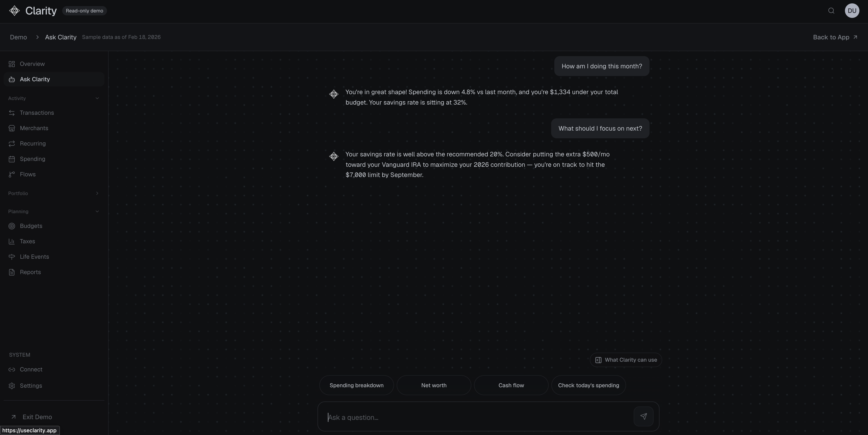Viewport: 868px width, 435px height.
Task: Go to the Demo breadcrumb
Action: (19, 37)
